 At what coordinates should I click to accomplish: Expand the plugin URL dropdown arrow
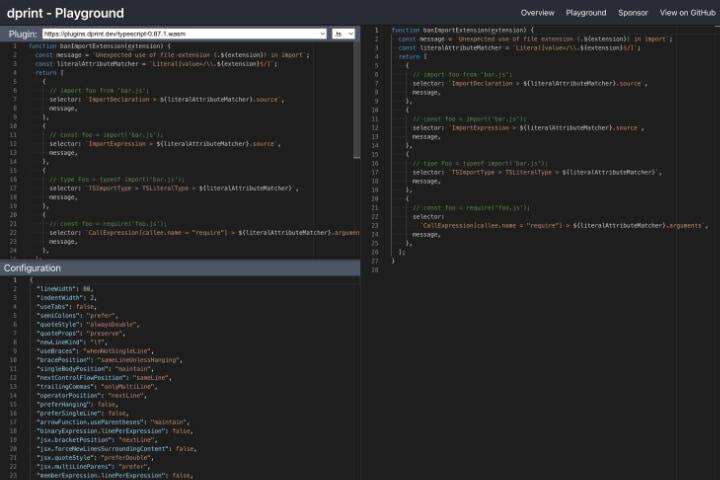322,33
